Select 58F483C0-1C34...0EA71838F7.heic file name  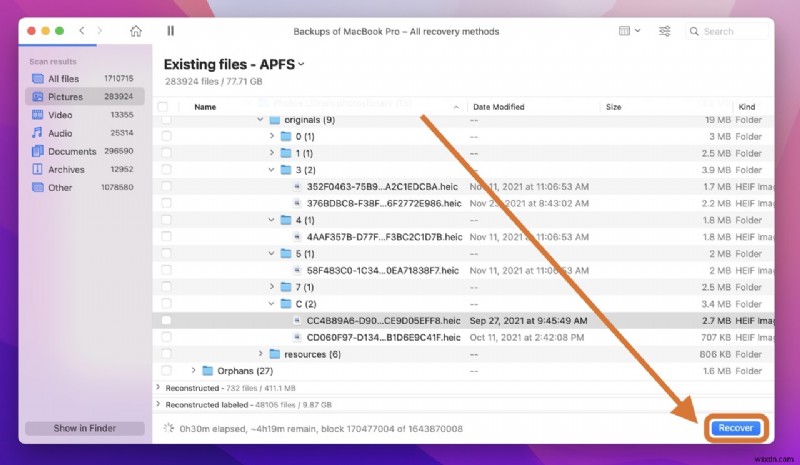(383, 271)
